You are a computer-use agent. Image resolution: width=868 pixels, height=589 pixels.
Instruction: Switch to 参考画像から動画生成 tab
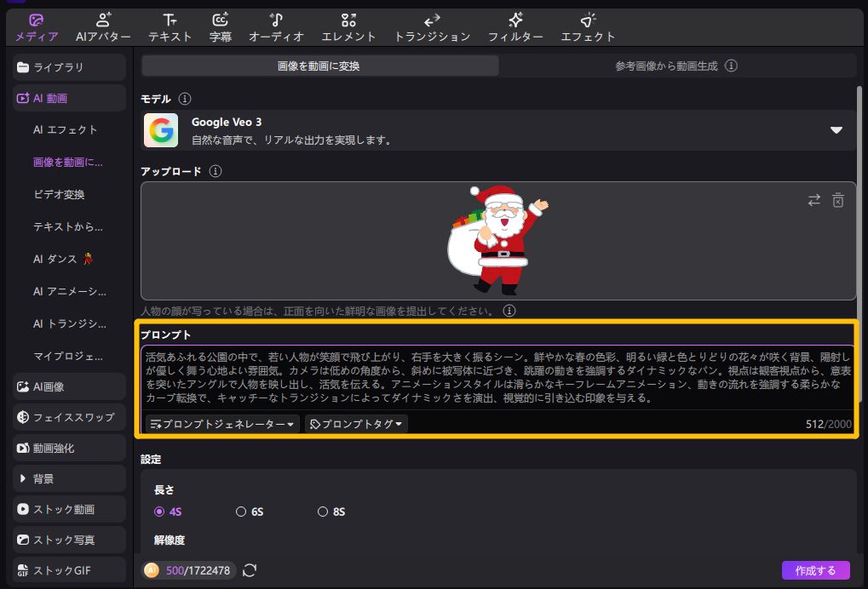[676, 66]
